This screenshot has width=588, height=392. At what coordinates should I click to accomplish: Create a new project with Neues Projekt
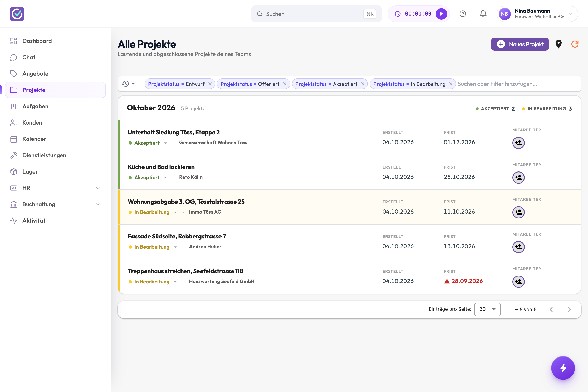[520, 44]
